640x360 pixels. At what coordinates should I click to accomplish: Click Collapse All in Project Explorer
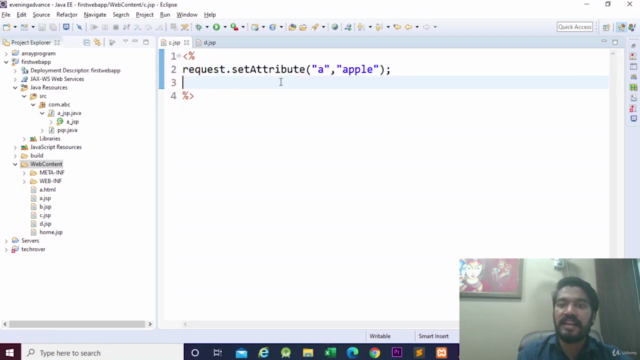pyautogui.click(x=87, y=42)
